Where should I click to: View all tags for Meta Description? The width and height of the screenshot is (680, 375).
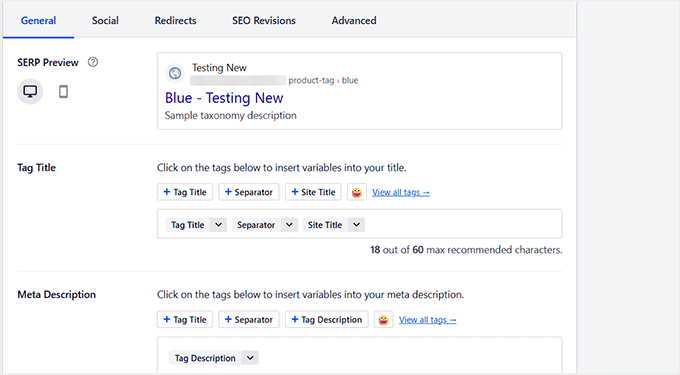click(428, 320)
